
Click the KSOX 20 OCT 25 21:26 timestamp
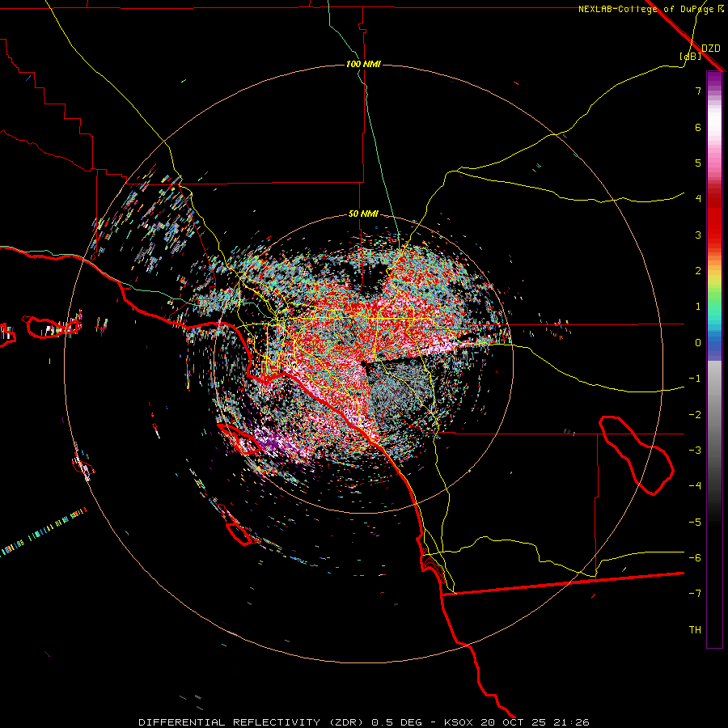pyautogui.click(x=517, y=722)
